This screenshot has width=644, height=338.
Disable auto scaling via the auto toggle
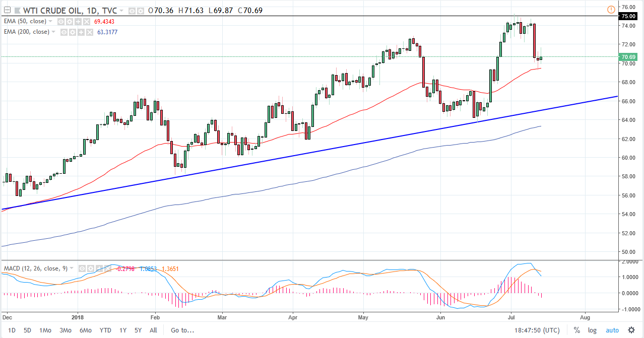coord(612,330)
